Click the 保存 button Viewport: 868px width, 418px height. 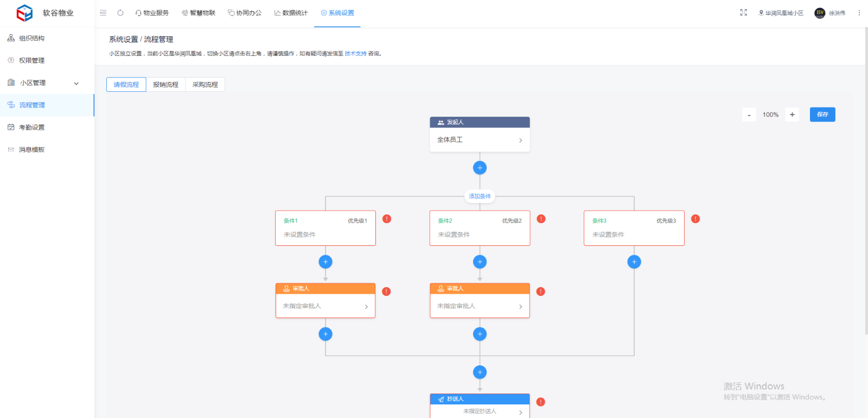pyautogui.click(x=822, y=115)
